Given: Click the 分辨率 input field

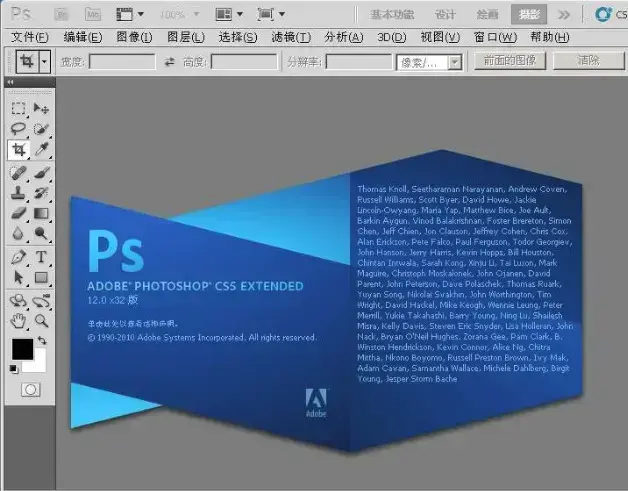Looking at the screenshot, I should [x=359, y=62].
